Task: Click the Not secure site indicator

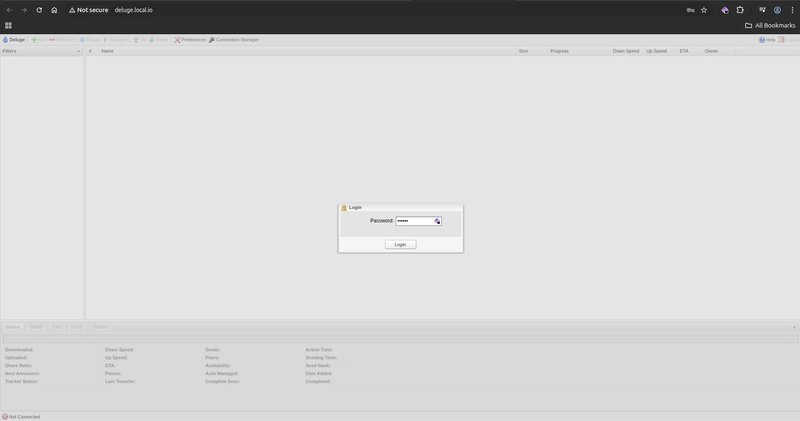Action: pos(88,10)
